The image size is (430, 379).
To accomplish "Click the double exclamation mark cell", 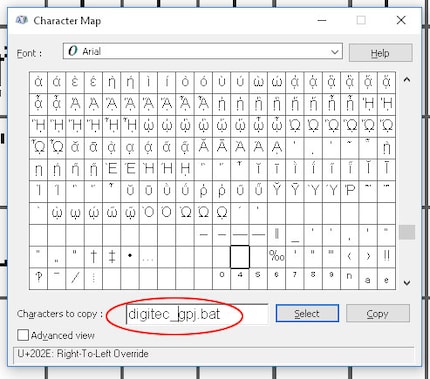I will coord(387,257).
